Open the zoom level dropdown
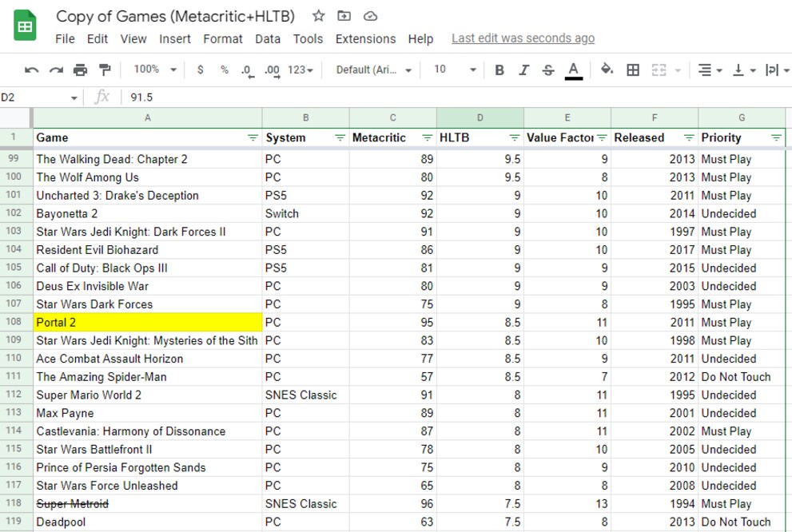 click(x=155, y=69)
